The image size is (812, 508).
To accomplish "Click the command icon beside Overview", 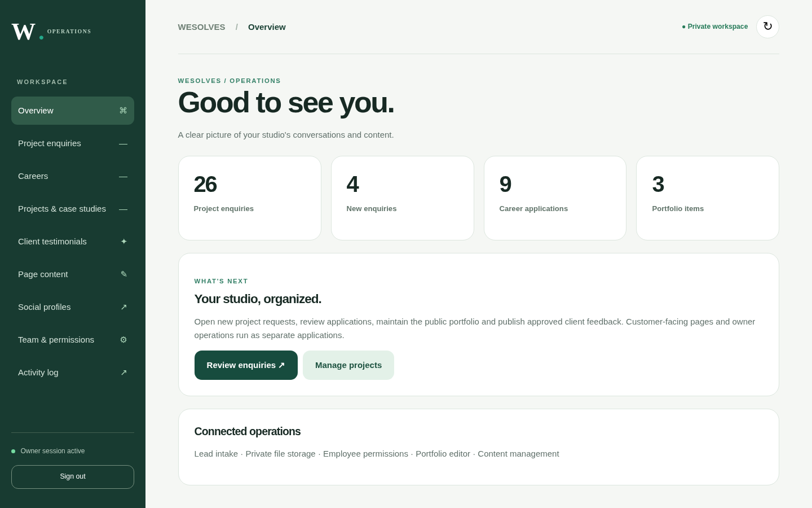I will click(123, 111).
